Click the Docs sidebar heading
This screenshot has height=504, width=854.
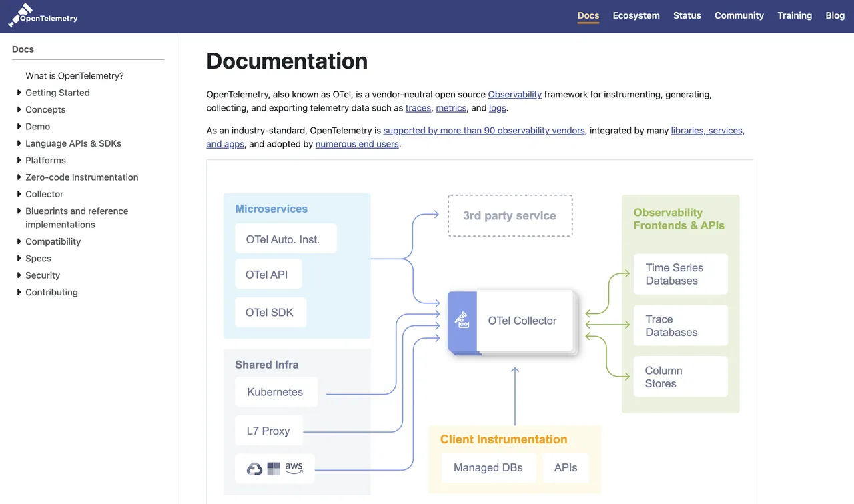coord(23,49)
